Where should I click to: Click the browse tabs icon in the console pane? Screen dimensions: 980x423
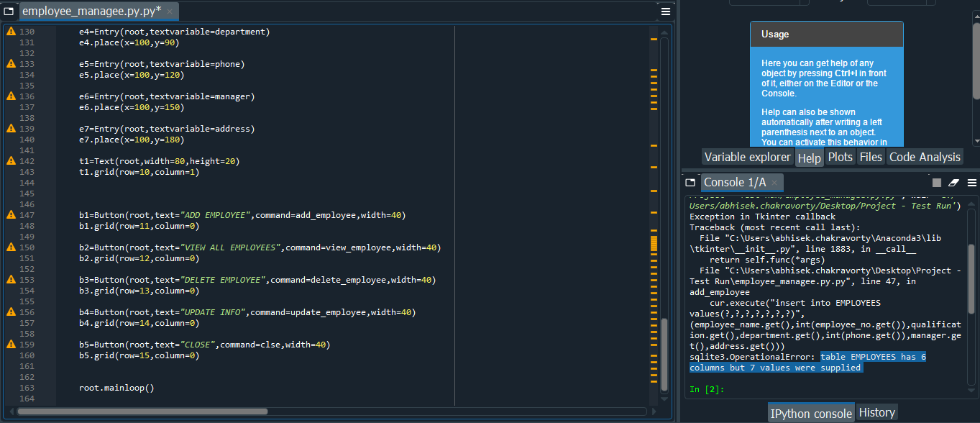tap(690, 182)
